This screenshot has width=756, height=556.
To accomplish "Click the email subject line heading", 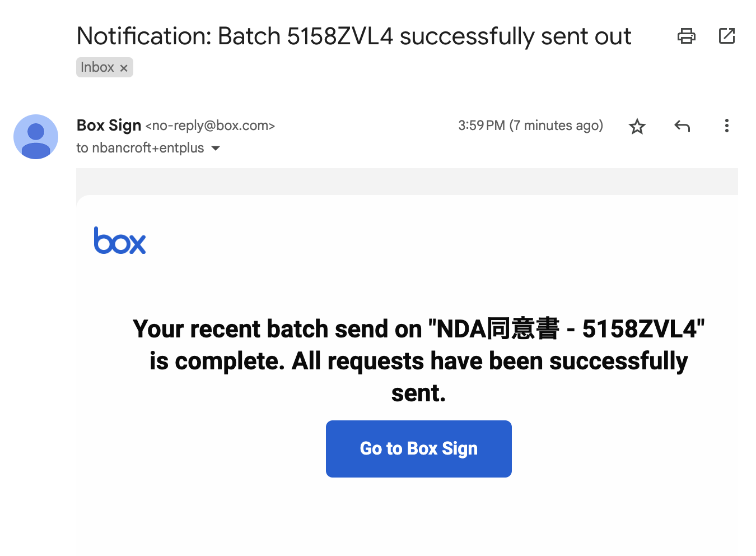I will [x=353, y=36].
